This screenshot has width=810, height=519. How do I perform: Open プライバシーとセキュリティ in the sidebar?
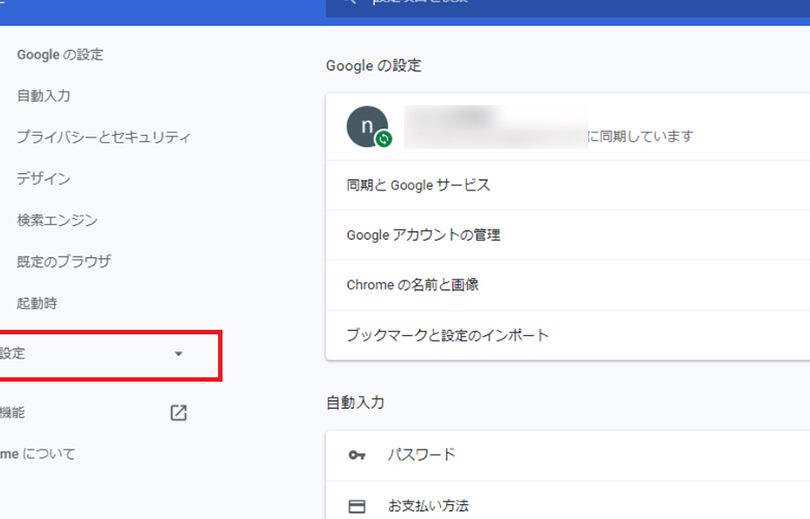coord(103,137)
